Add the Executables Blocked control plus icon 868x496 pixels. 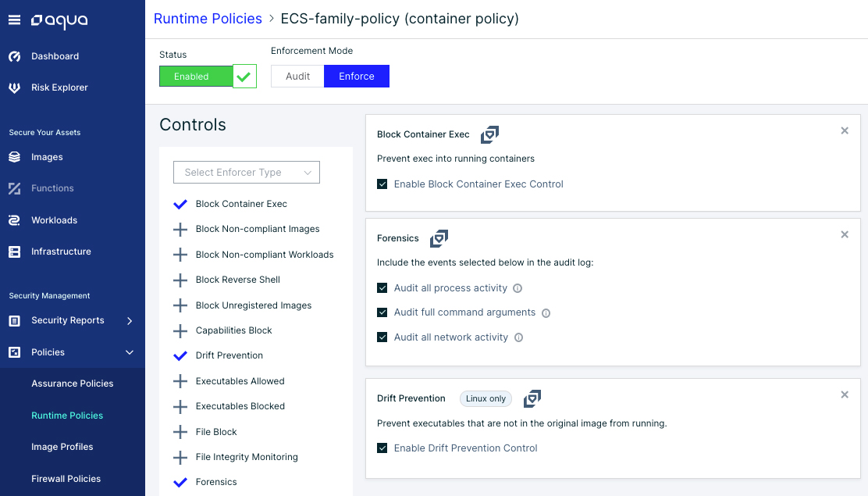[x=180, y=407]
